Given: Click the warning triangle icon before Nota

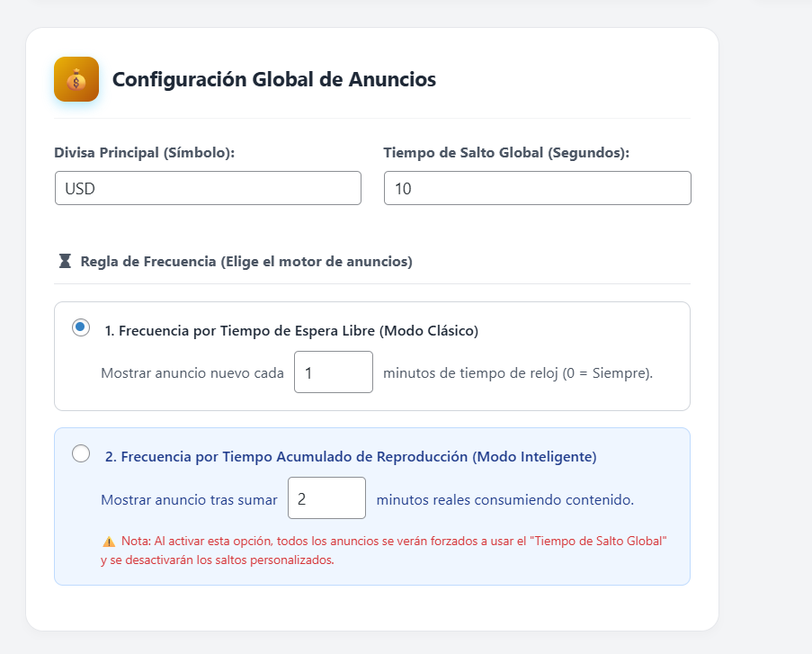Looking at the screenshot, I should click(109, 542).
